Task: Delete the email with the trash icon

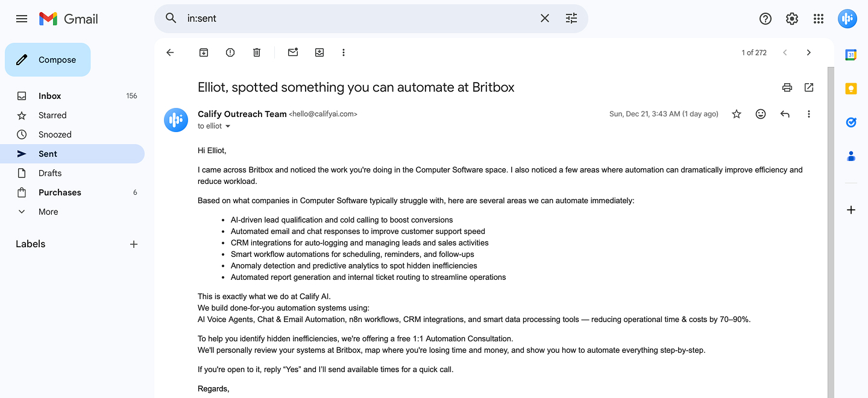Action: click(257, 52)
